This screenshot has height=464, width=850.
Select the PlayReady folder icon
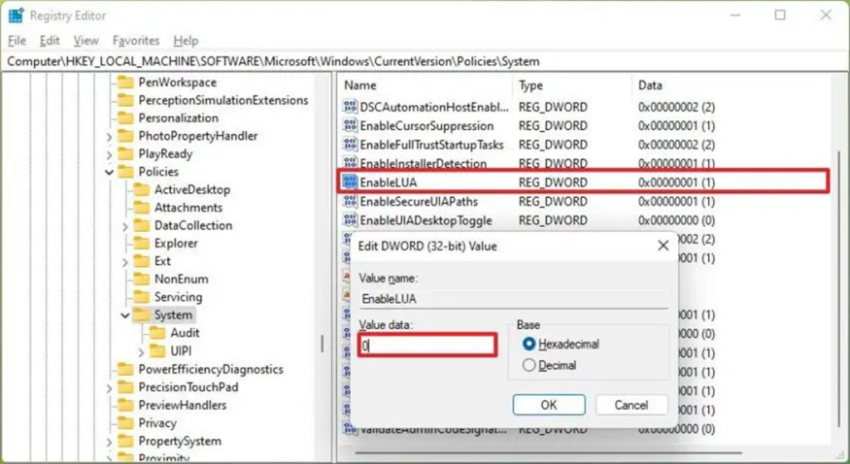coord(126,154)
